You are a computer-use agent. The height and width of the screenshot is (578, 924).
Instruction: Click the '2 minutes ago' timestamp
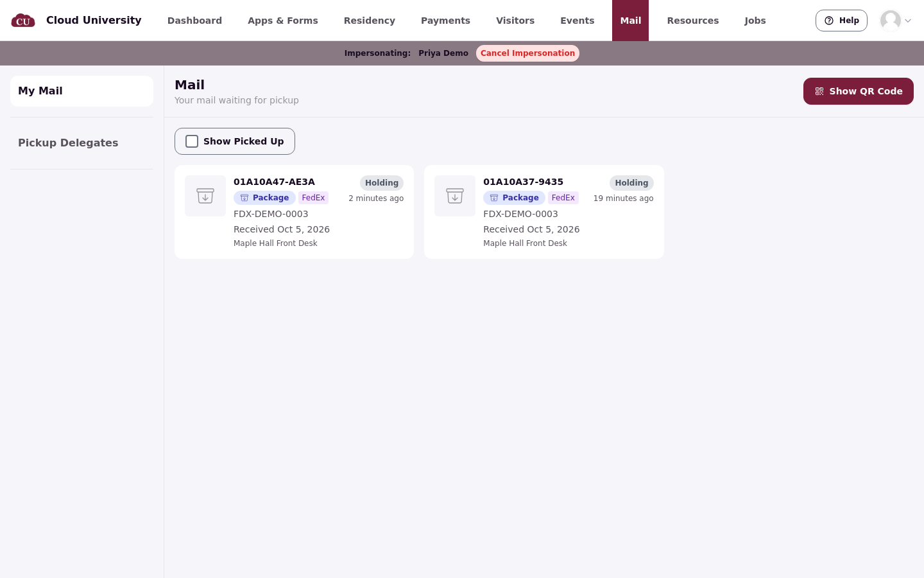pos(376,198)
